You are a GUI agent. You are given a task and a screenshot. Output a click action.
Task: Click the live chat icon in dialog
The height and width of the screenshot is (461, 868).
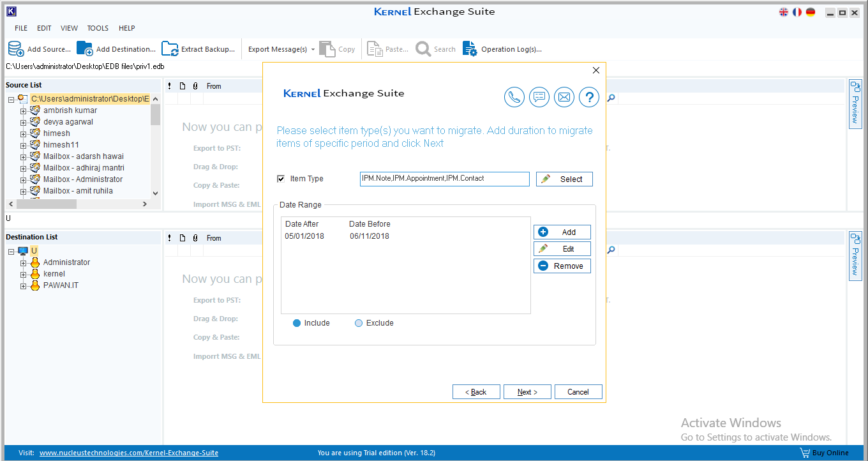point(539,97)
